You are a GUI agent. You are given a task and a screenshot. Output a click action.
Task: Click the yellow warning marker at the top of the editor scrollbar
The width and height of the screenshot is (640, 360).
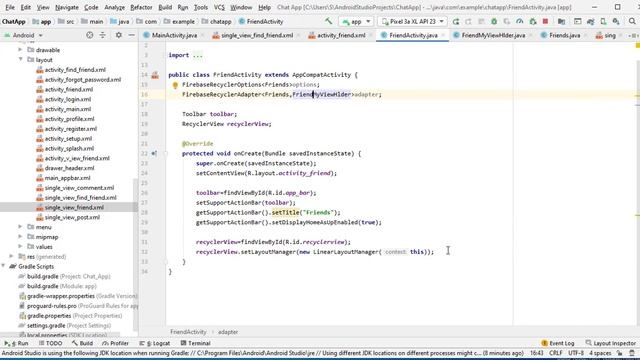(638, 46)
